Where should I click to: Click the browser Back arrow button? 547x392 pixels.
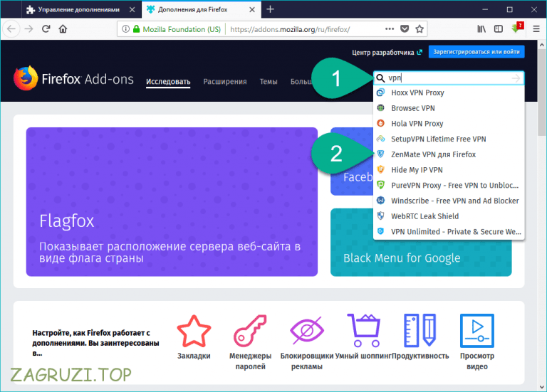pos(11,29)
